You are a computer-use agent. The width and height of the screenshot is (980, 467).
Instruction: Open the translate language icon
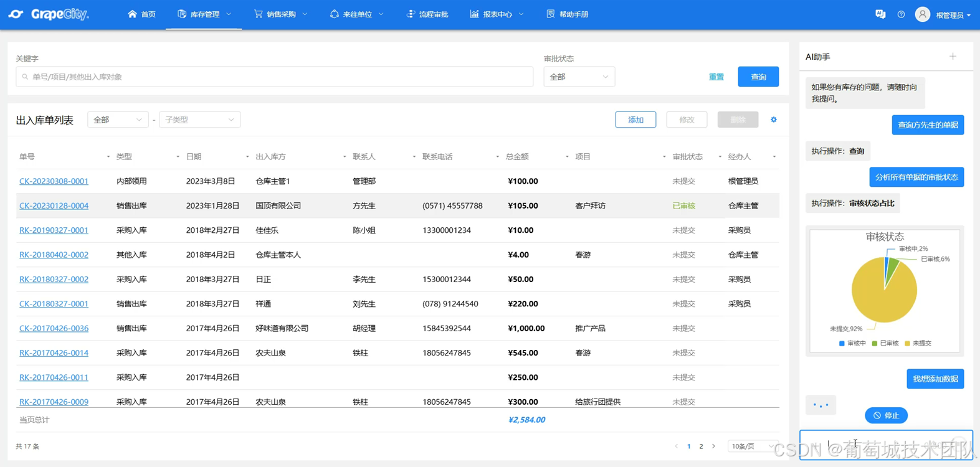point(880,14)
